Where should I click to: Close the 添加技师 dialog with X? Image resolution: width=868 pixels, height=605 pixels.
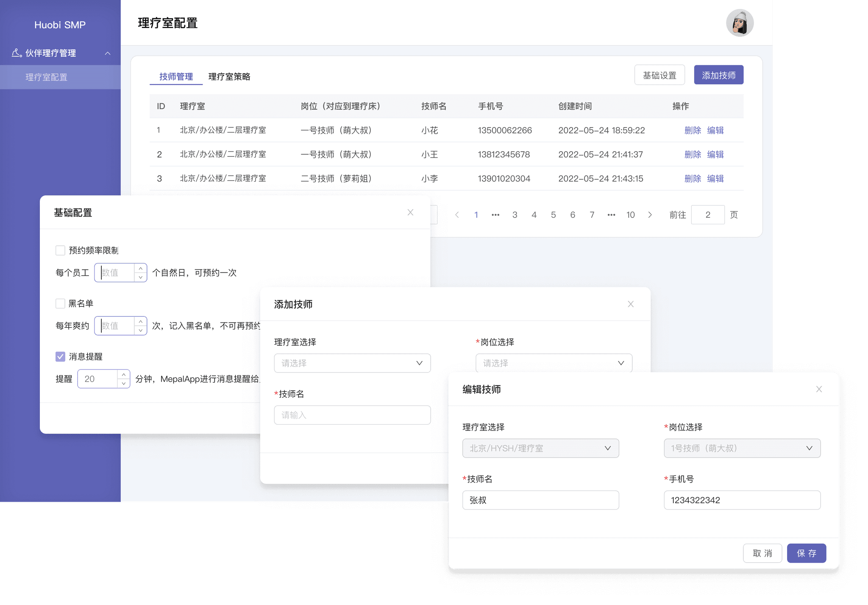click(631, 304)
